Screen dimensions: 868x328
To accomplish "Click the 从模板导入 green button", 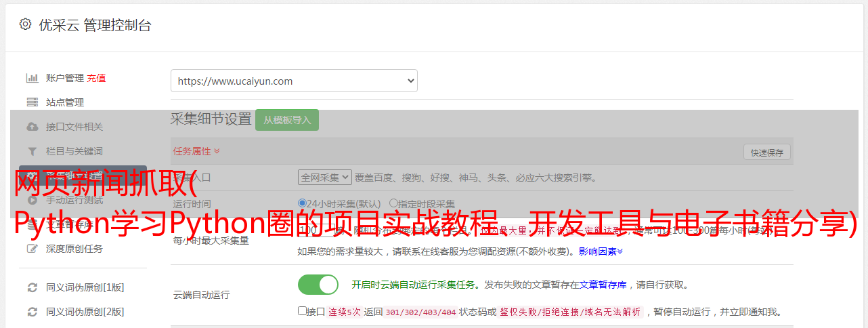I will [287, 120].
